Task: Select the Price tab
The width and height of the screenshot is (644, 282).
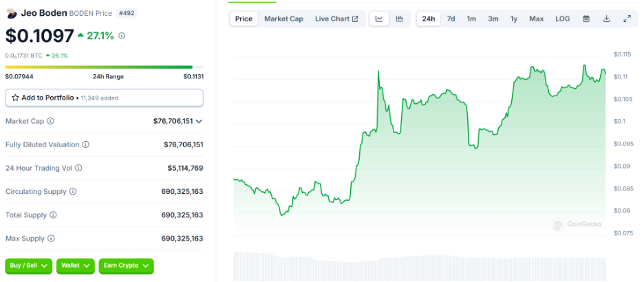Action: point(244,19)
